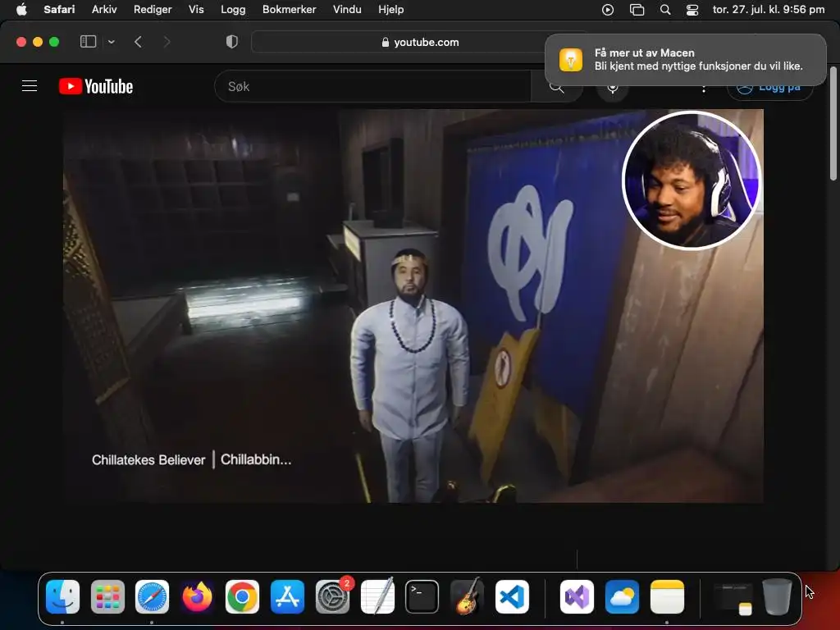Start voice search with microphone icon
This screenshot has width=840, height=630.
coord(612,88)
